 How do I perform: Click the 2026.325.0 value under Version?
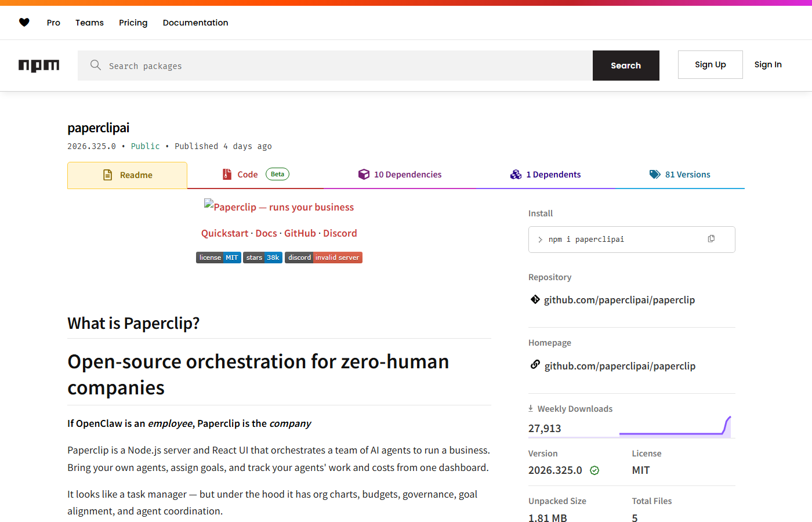(x=555, y=470)
